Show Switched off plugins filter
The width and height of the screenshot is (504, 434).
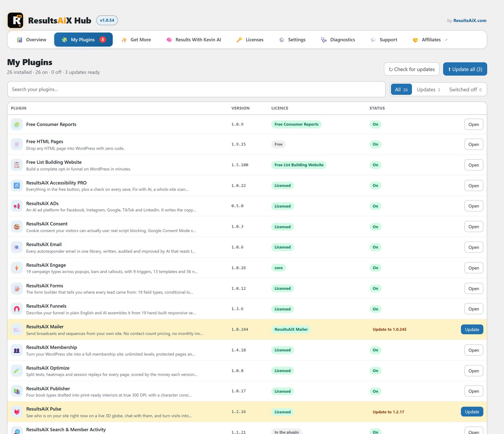pyautogui.click(x=465, y=89)
